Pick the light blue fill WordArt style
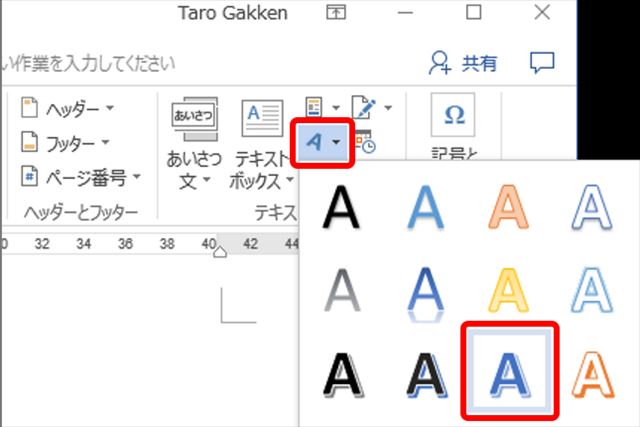640x427 pixels. [426, 207]
